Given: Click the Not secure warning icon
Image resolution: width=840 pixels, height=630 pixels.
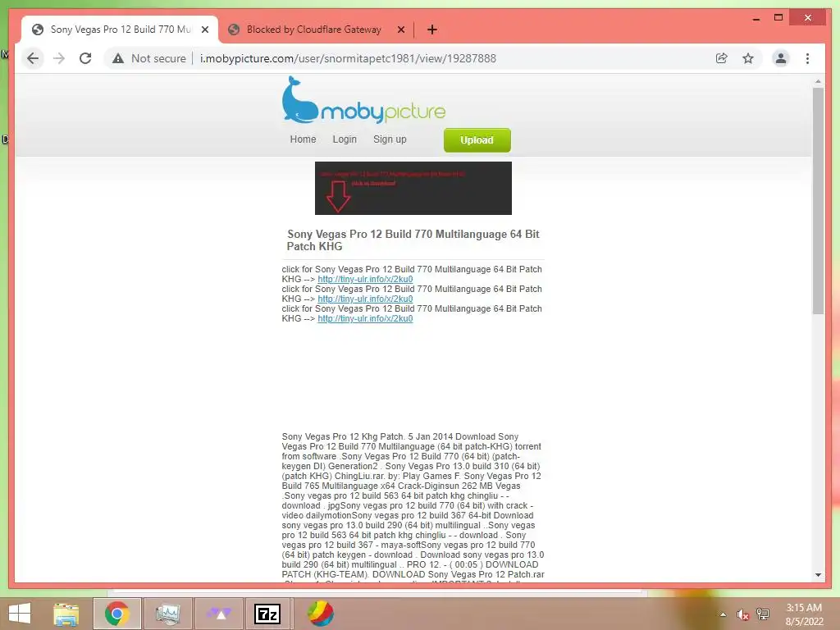Looking at the screenshot, I should tap(118, 58).
